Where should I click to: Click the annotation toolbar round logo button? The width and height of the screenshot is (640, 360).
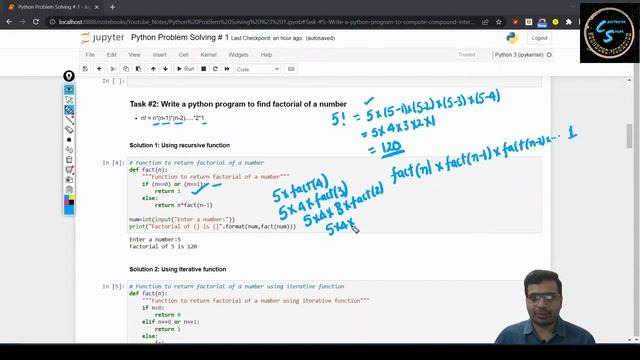point(69,76)
